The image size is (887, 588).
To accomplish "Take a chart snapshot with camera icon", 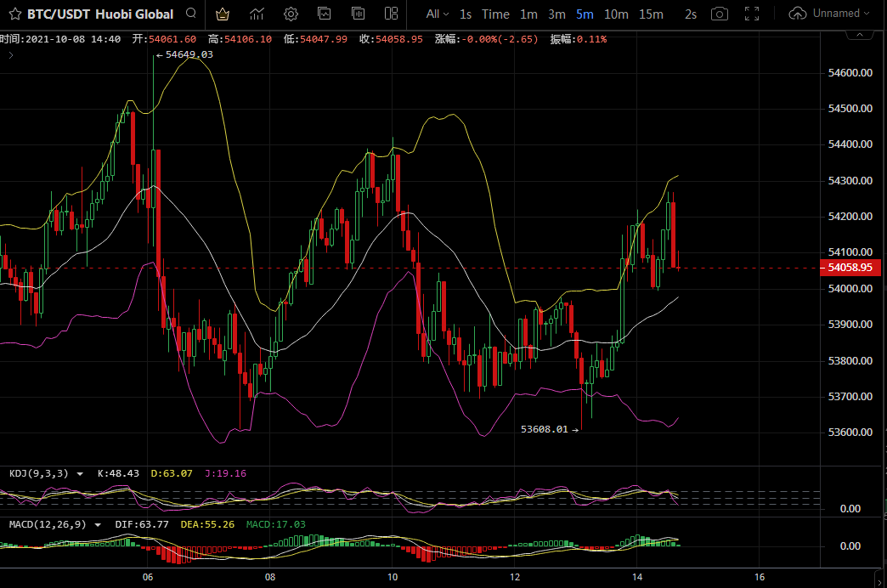I will [x=720, y=14].
